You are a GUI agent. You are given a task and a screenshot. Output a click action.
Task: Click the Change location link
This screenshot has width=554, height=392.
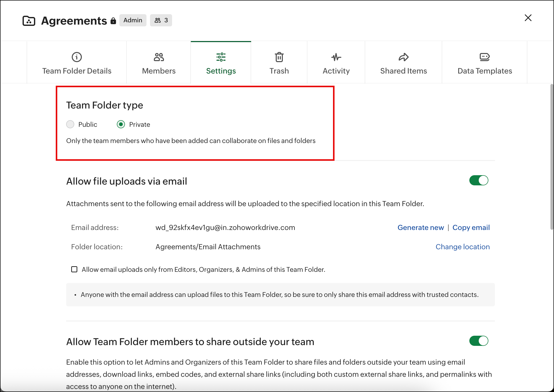[x=463, y=247]
